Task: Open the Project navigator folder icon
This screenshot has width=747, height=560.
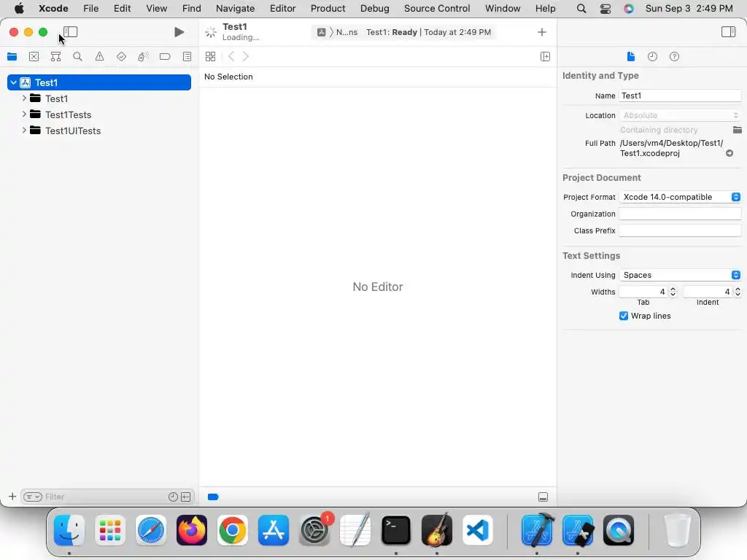Action: (12, 57)
